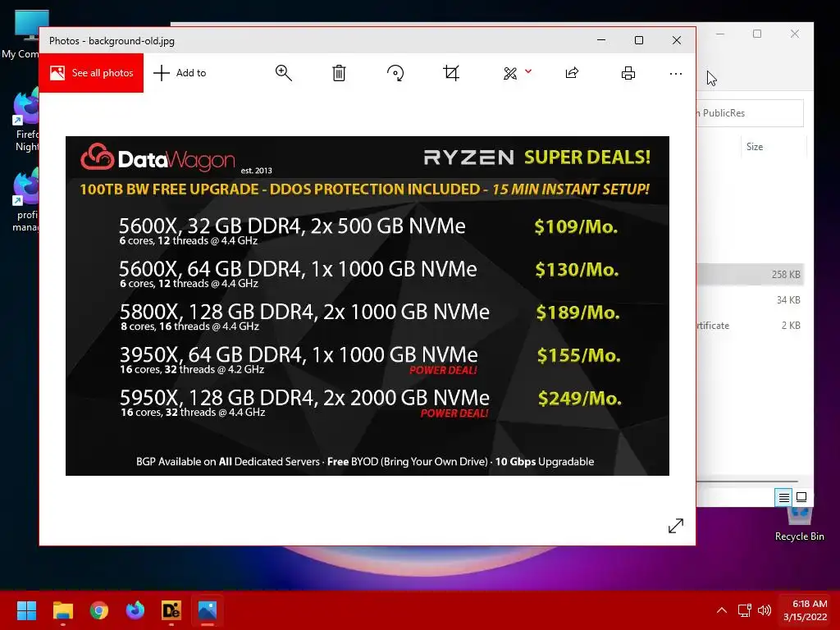Select the 258 KB file row
840x630 pixels.
(x=750, y=274)
